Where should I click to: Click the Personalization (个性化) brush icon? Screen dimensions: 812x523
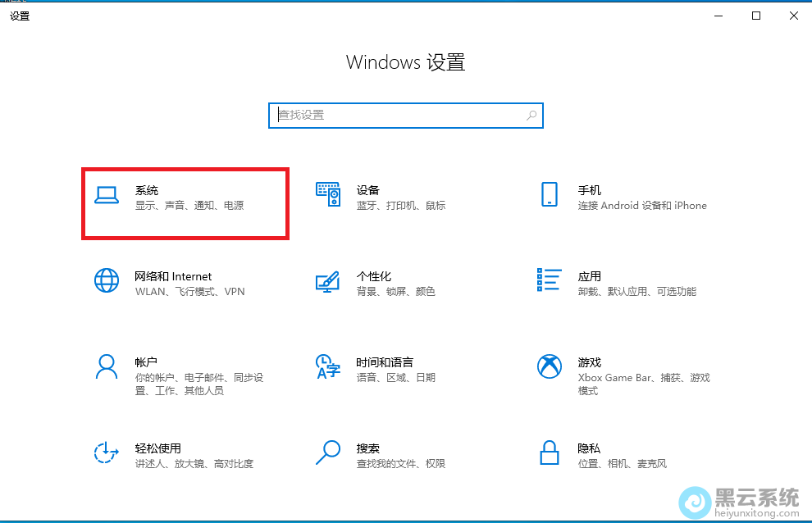[328, 280]
